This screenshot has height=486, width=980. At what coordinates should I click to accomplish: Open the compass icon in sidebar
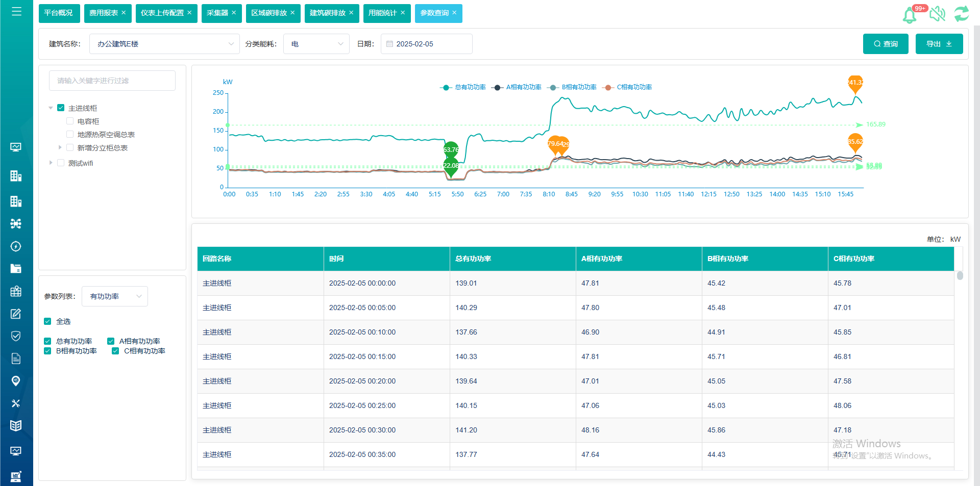pyautogui.click(x=16, y=246)
